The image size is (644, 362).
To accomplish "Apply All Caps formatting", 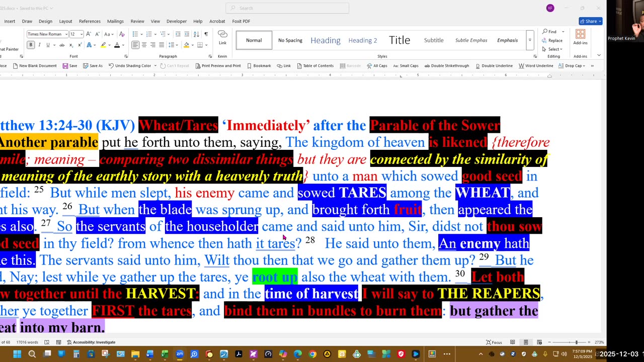I will (x=377, y=66).
